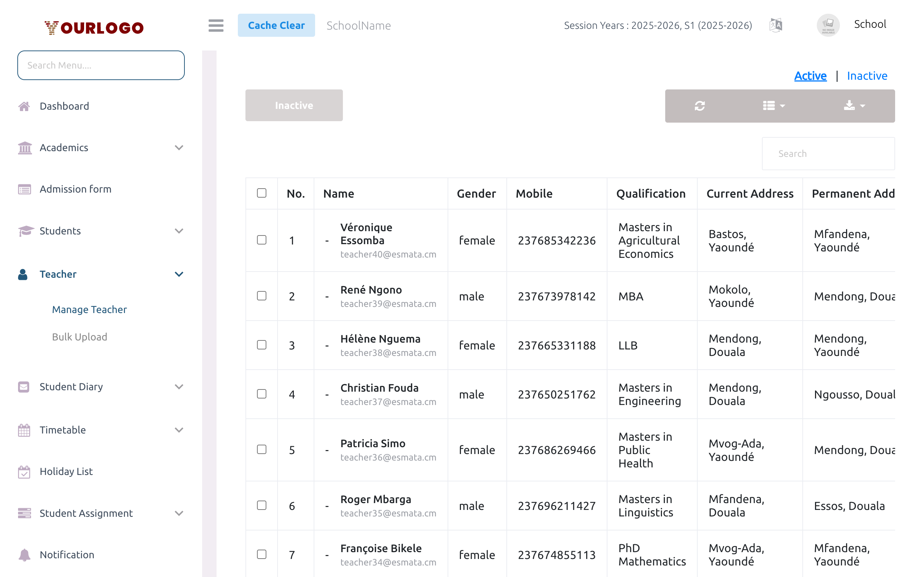The width and height of the screenshot is (924, 577).
Task: Click the refresh icon above the teacher table
Action: pos(699,106)
